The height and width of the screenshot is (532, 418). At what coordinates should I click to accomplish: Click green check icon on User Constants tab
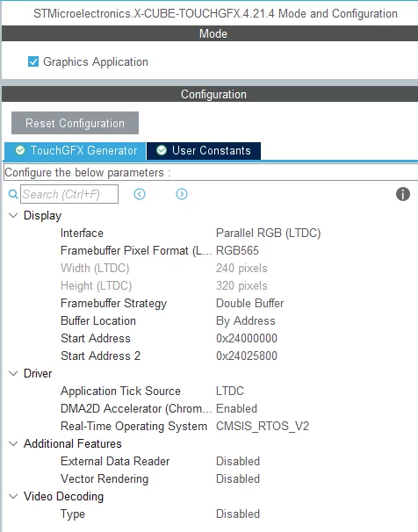point(162,150)
